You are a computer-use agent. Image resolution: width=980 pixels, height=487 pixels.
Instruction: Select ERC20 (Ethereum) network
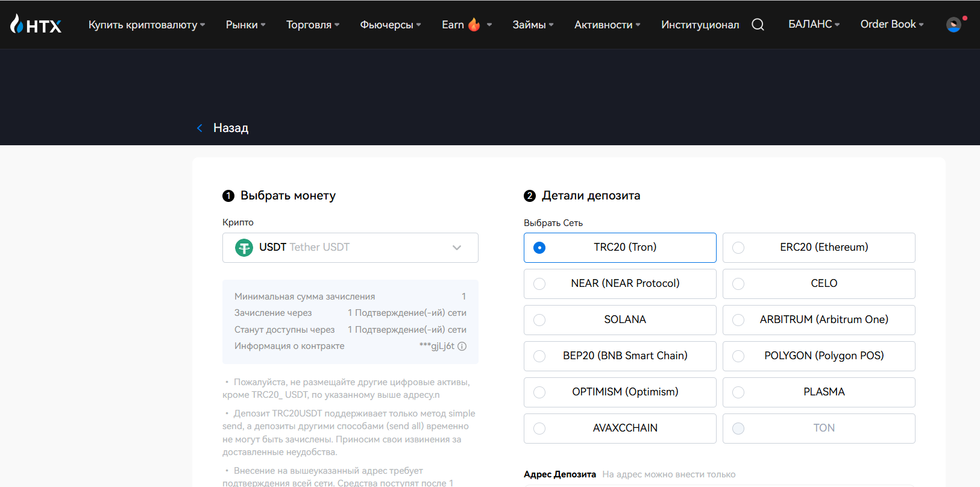click(x=819, y=248)
